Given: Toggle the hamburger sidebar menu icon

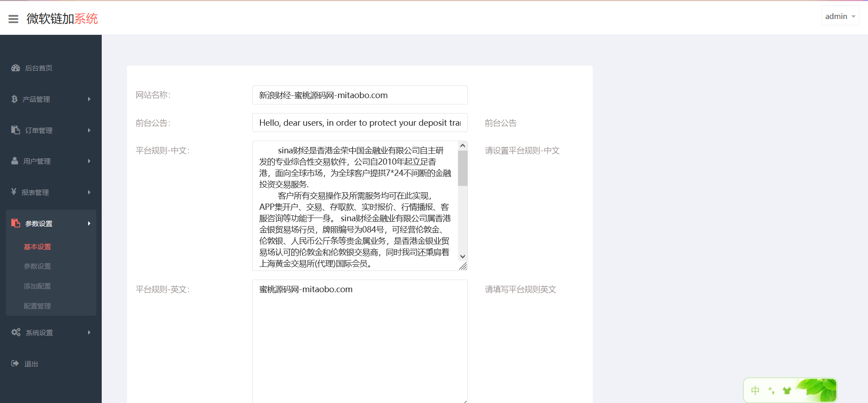Looking at the screenshot, I should coord(14,19).
